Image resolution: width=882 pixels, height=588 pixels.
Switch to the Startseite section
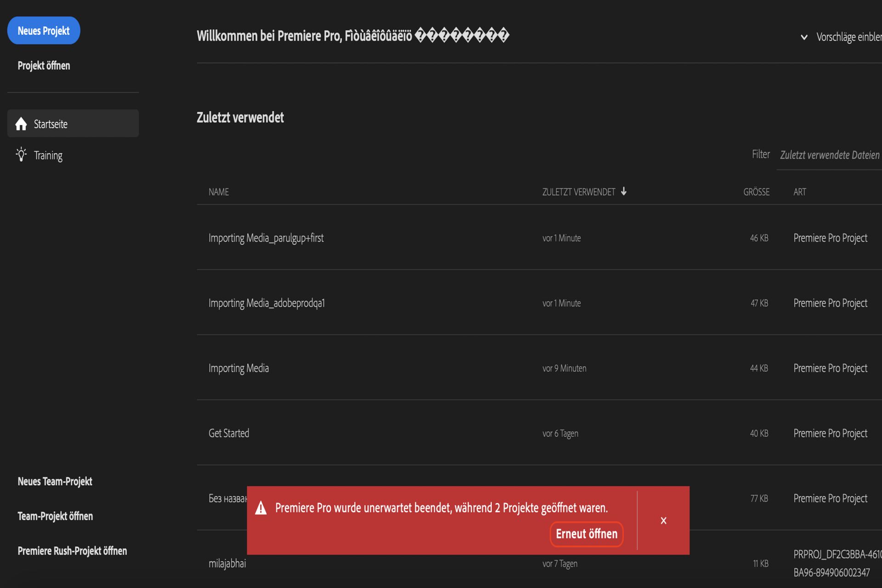(51, 123)
